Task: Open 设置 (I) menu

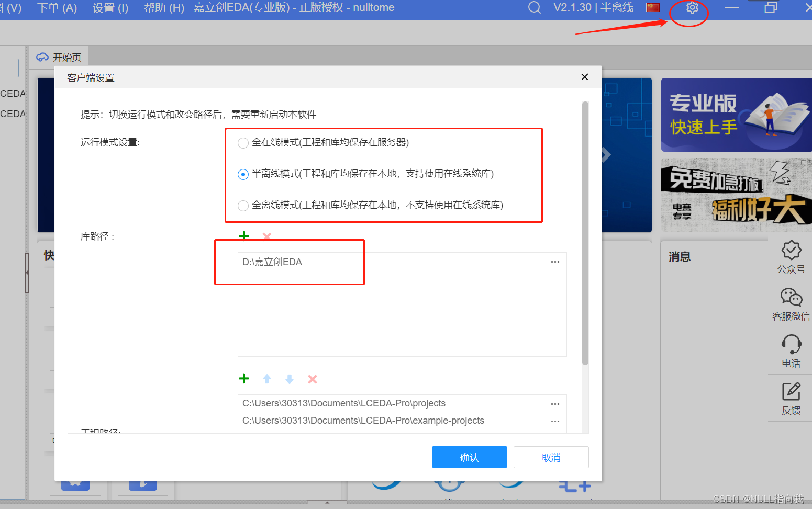Action: pos(110,8)
